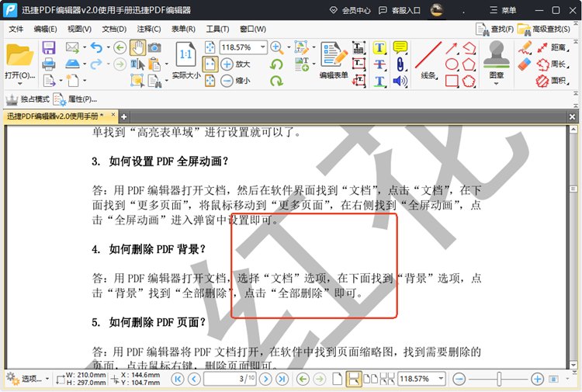
Task: Click Actual Size 1:1 button
Action: coord(185,60)
